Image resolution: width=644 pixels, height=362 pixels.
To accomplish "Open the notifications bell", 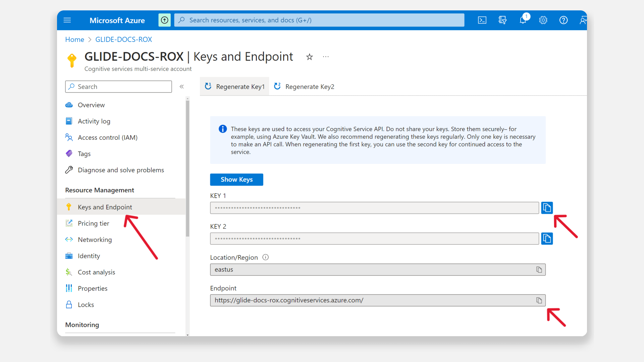I will (523, 20).
